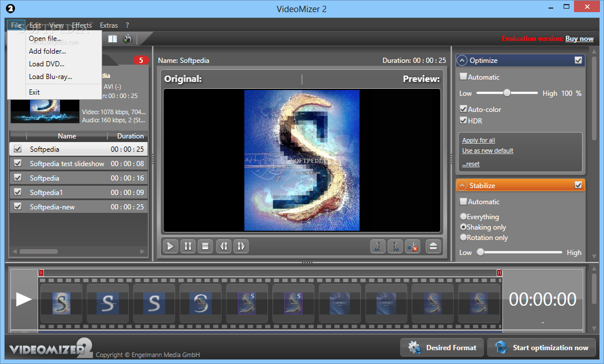This screenshot has height=364, width=604.
Task: Uncheck Auto-color option
Action: pos(464,109)
